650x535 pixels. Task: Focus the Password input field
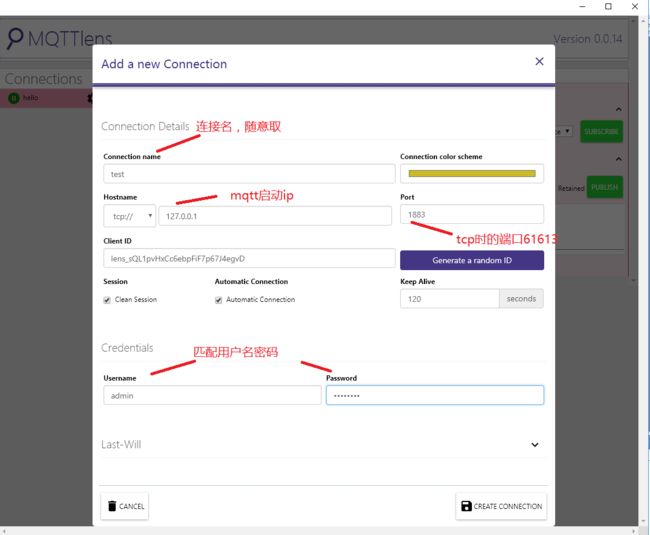[435, 395]
